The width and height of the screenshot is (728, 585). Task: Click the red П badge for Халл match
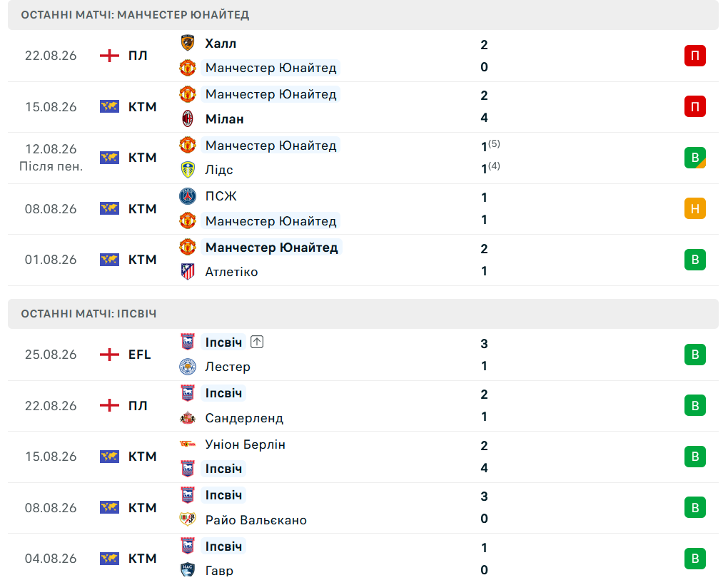coord(694,56)
